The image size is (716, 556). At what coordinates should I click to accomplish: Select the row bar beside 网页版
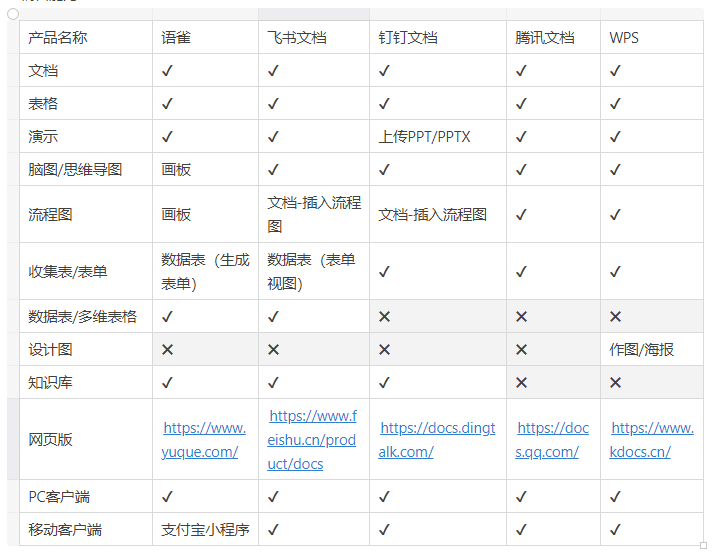click(13, 439)
